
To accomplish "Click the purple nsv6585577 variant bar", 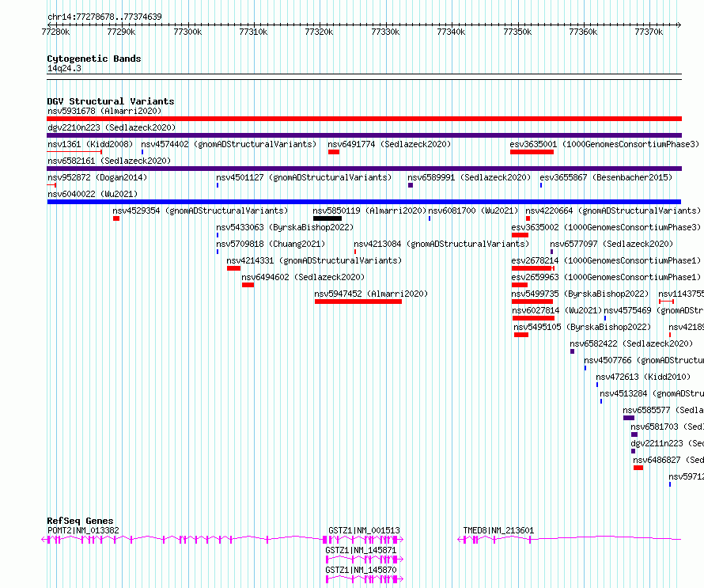I will coord(629,418).
